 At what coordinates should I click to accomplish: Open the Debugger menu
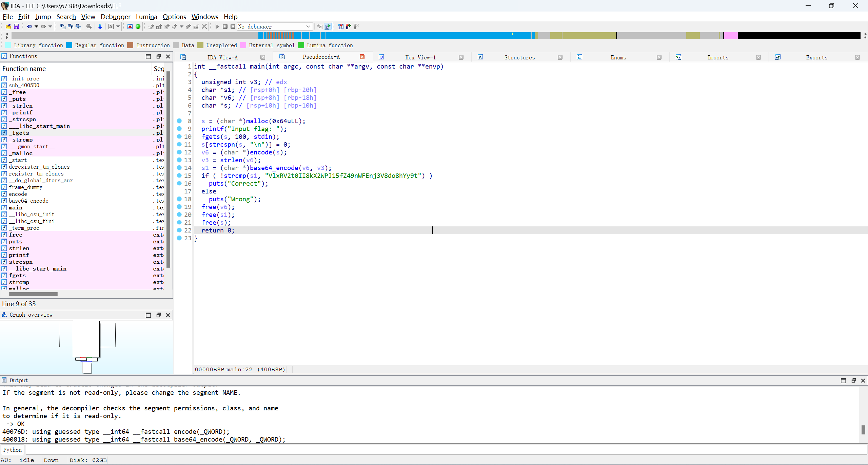point(115,17)
